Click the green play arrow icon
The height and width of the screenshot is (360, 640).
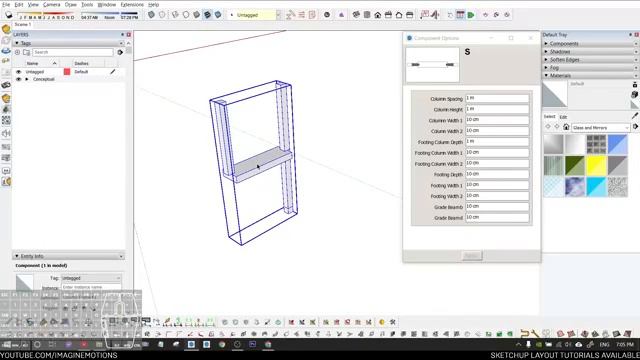click(x=471, y=15)
